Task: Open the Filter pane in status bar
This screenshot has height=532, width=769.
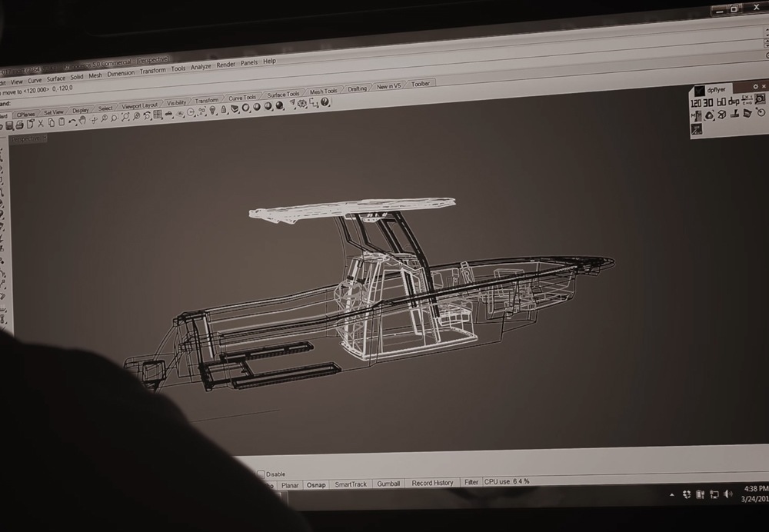Action: pyautogui.click(x=471, y=482)
